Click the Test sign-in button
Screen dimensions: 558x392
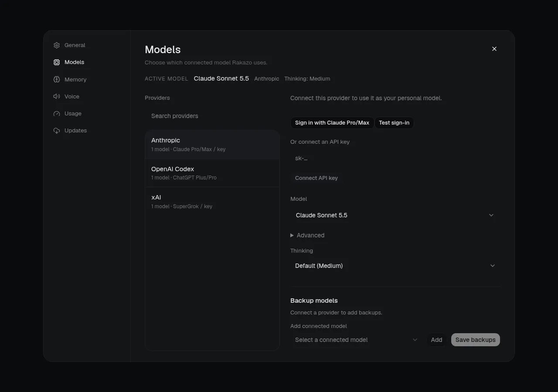tap(394, 123)
